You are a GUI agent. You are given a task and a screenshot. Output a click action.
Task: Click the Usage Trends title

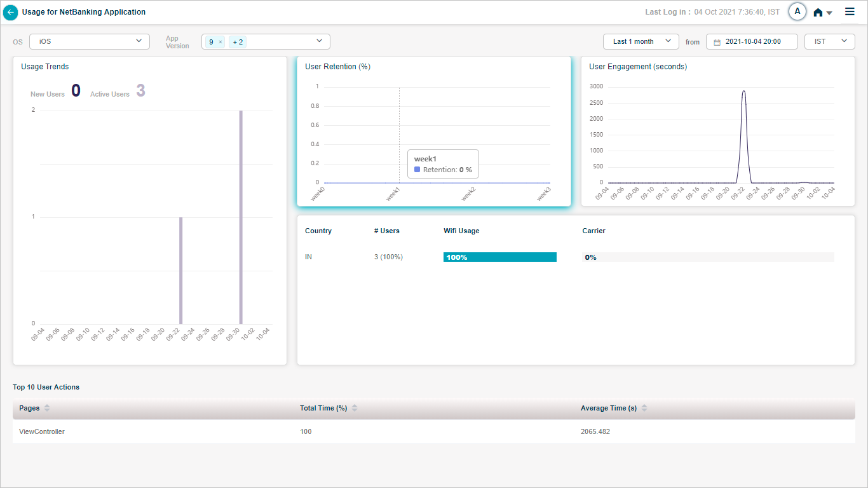click(45, 66)
